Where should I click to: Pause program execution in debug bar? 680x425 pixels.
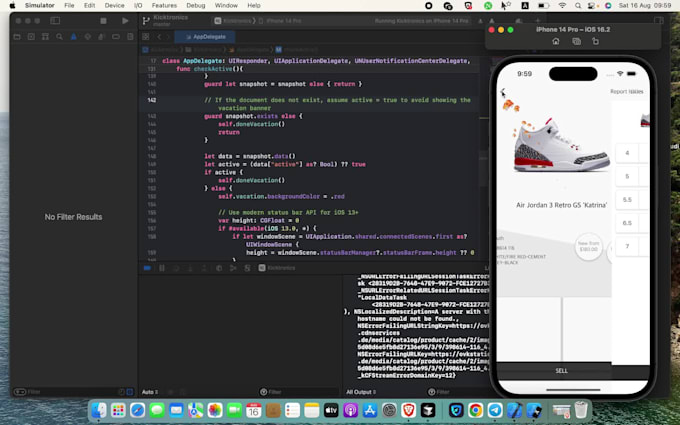click(x=162, y=268)
